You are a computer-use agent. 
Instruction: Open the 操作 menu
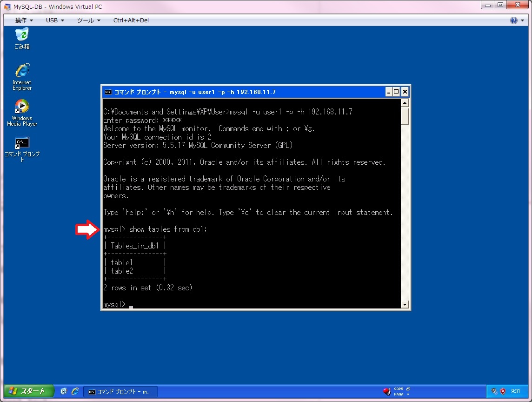pos(24,20)
